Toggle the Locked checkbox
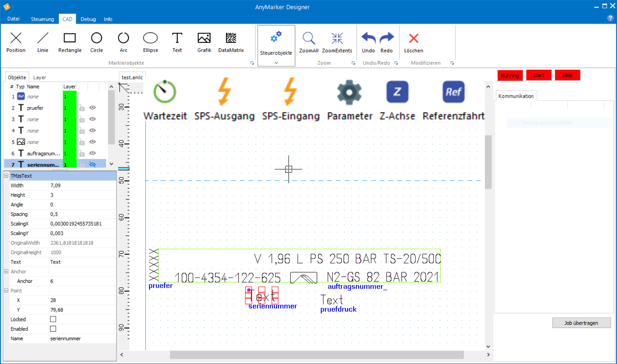 tap(53, 319)
